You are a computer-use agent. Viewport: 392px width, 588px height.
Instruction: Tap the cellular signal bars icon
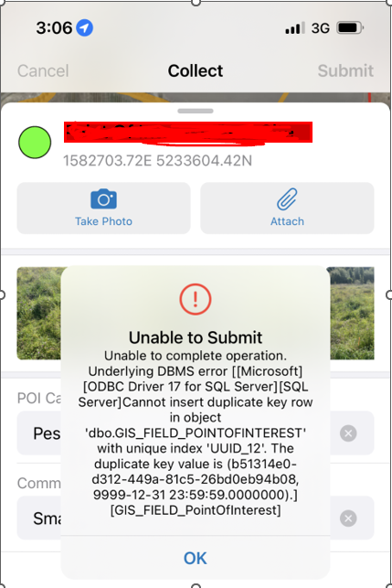[x=295, y=28]
